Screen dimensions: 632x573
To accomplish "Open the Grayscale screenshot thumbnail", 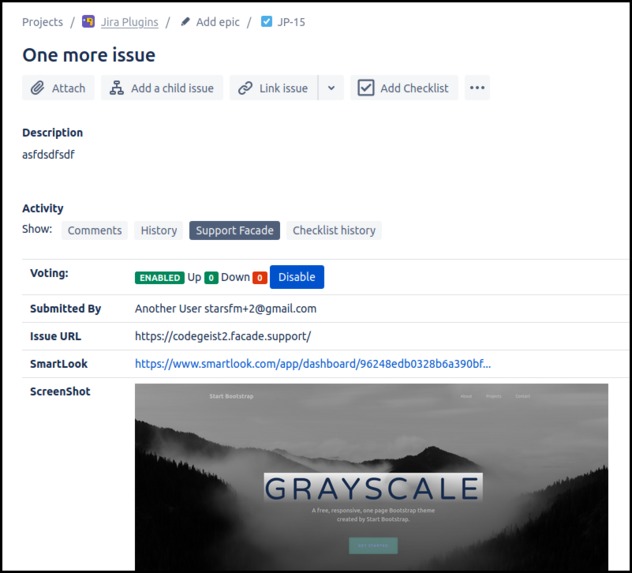I will coord(372,477).
